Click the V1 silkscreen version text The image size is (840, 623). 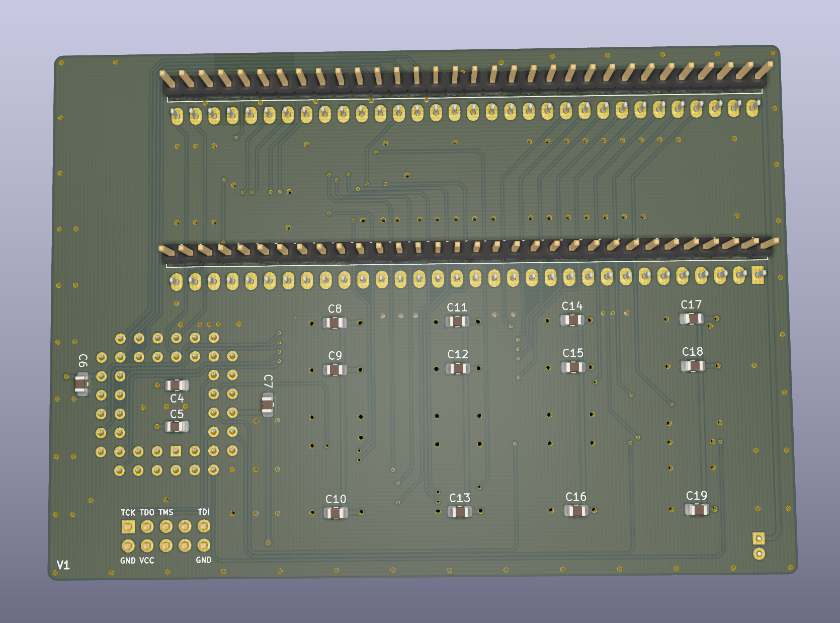(x=63, y=565)
